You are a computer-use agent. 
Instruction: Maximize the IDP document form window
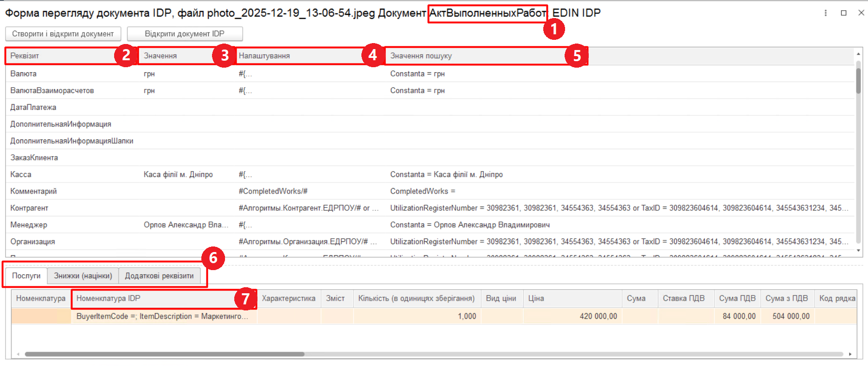tap(843, 13)
